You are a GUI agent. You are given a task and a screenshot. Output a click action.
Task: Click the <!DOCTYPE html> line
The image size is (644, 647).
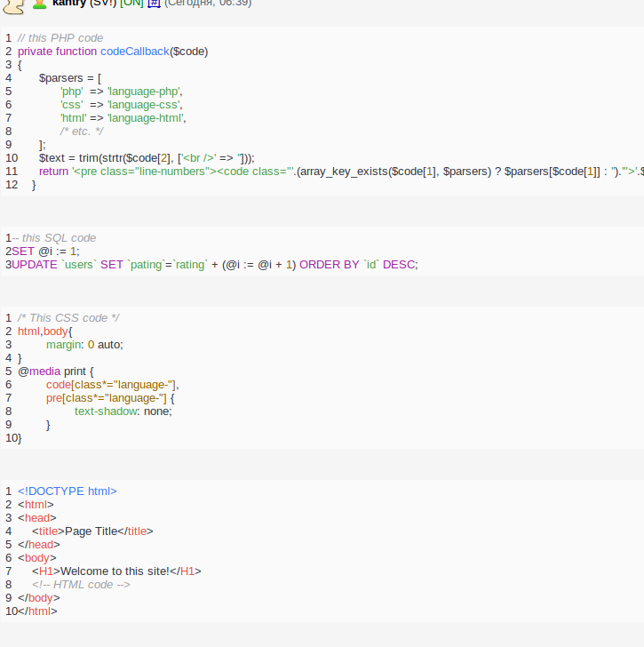click(x=67, y=491)
